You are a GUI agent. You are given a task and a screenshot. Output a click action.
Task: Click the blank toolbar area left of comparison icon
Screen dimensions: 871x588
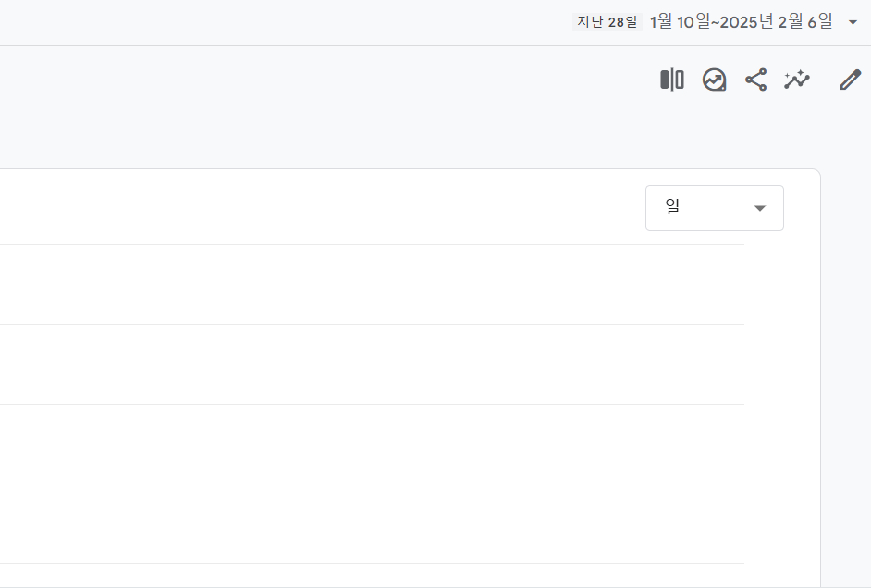(x=327, y=80)
